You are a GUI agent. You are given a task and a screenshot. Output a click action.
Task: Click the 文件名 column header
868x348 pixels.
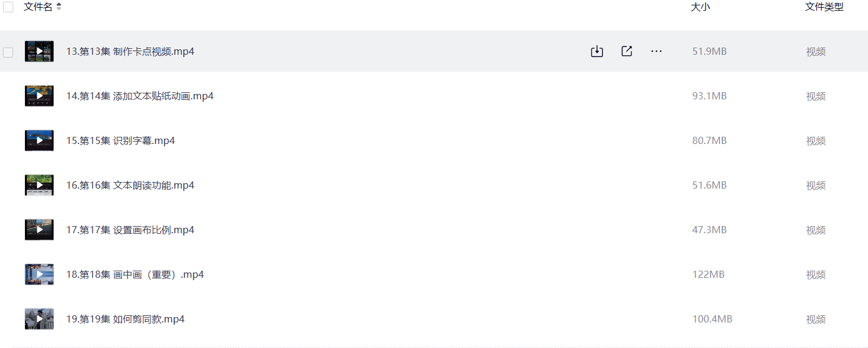38,7
